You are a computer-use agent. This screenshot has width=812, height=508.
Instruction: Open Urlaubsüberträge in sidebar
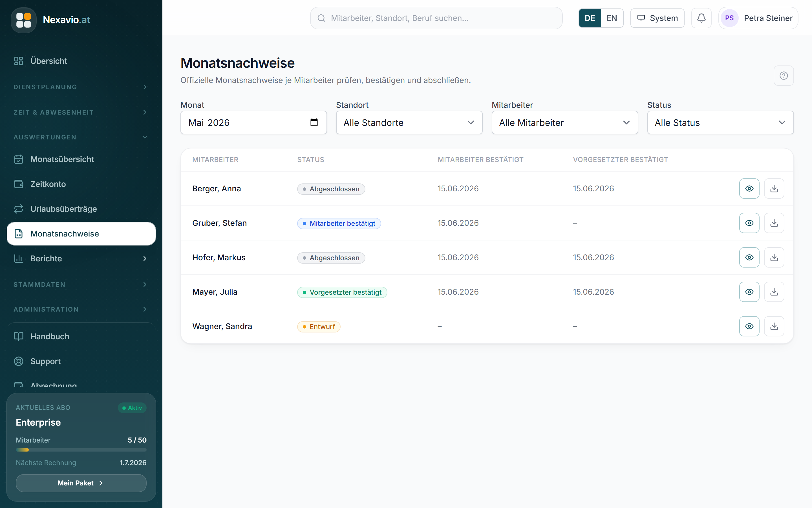pyautogui.click(x=81, y=209)
